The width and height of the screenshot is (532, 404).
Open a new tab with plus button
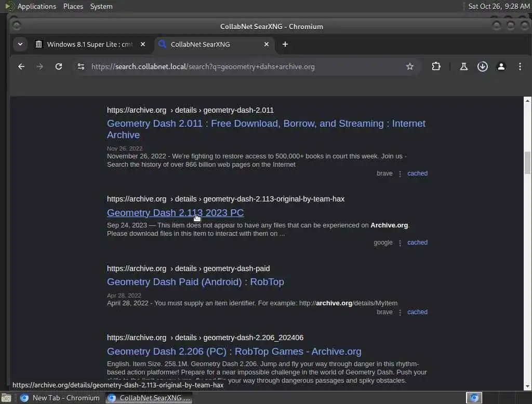coord(285,45)
